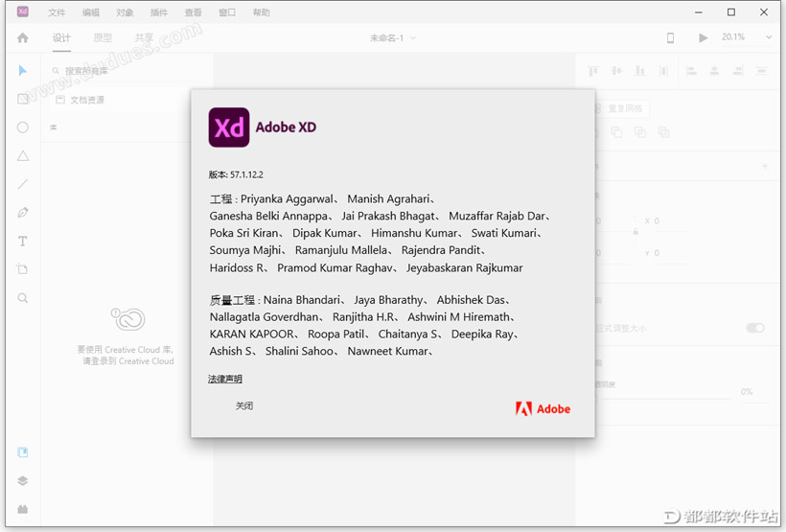786x532 pixels.
Task: Open the 20.1% zoom level dropdown
Action: tap(747, 37)
